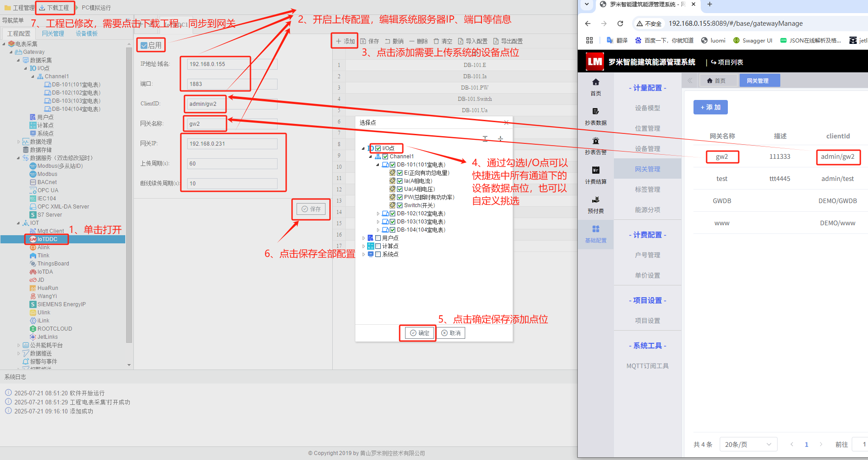Check the 用户点 checkbox in dialog
Viewport: 868px width, 460px height.
pyautogui.click(x=378, y=238)
